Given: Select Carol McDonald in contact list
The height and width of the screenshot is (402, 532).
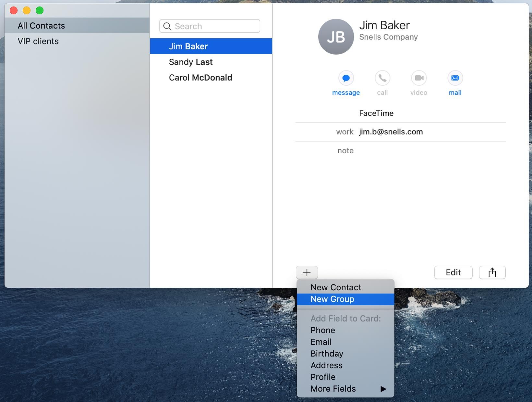Looking at the screenshot, I should pyautogui.click(x=211, y=78).
